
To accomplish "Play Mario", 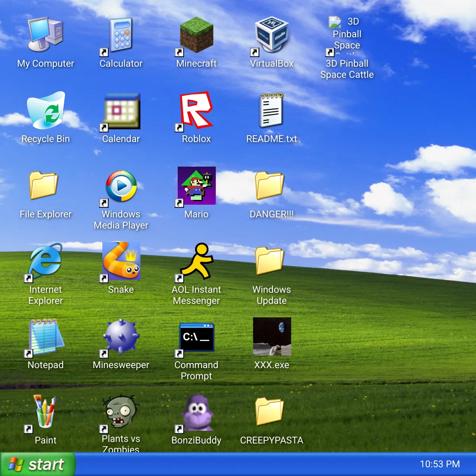I will pos(196,186).
